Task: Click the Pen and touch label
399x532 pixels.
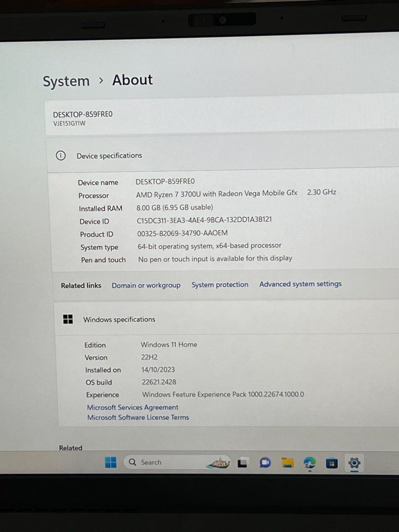Action: (103, 260)
